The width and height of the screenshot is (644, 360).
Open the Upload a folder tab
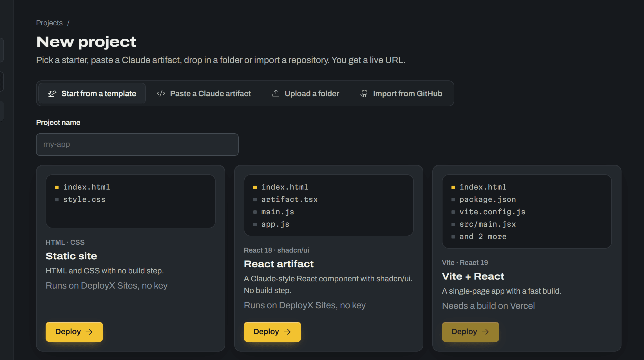click(x=306, y=93)
